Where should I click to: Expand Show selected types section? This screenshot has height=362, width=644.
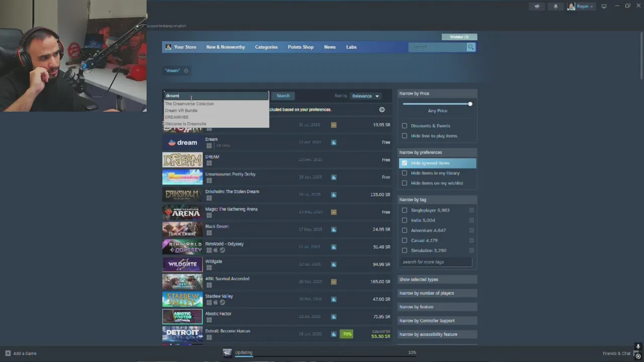[x=437, y=280]
